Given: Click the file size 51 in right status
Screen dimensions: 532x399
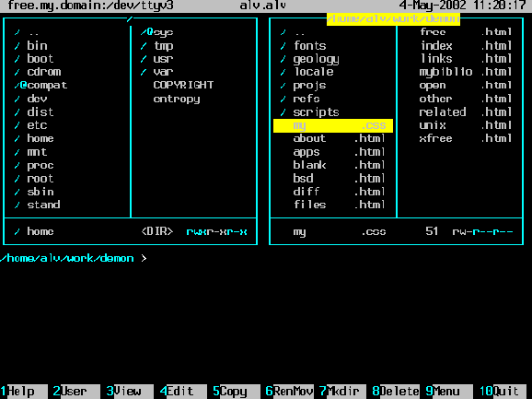Looking at the screenshot, I should coord(432,231).
